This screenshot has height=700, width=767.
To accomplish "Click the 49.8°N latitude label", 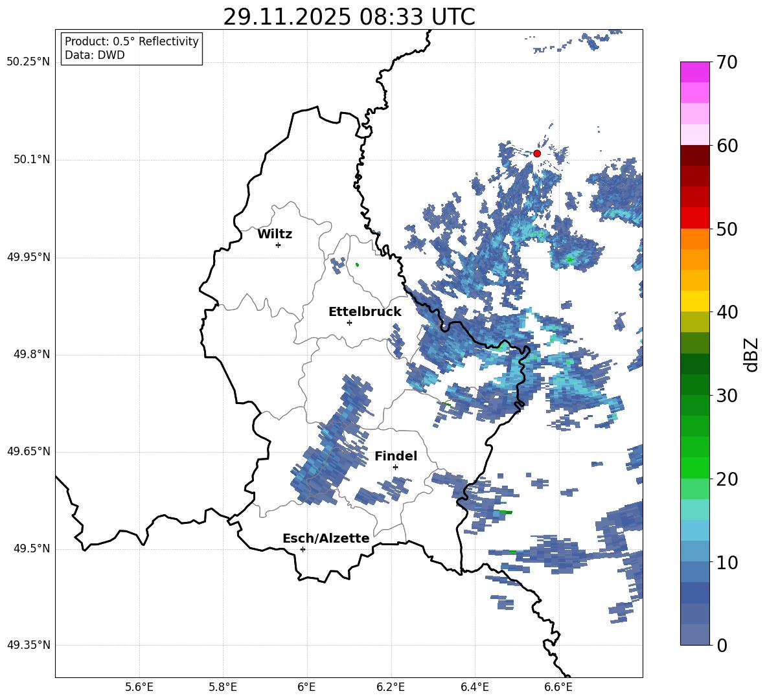I will [x=31, y=354].
